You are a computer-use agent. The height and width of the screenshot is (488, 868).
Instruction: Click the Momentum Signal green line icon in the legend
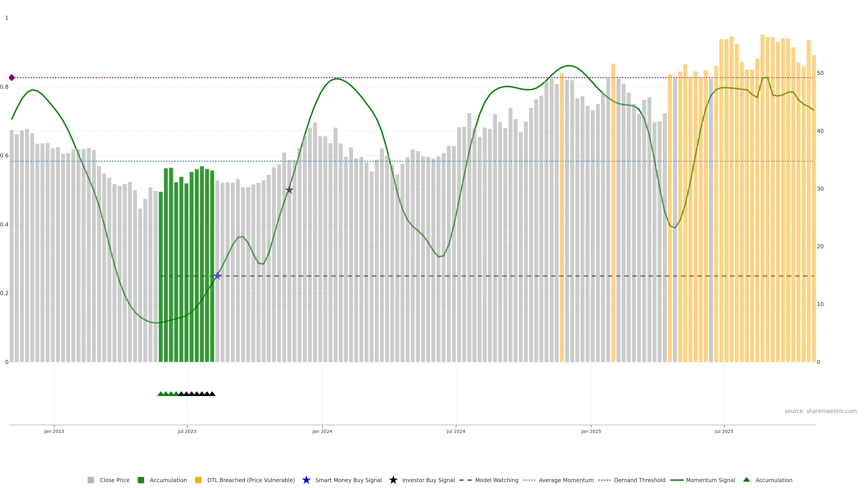677,480
